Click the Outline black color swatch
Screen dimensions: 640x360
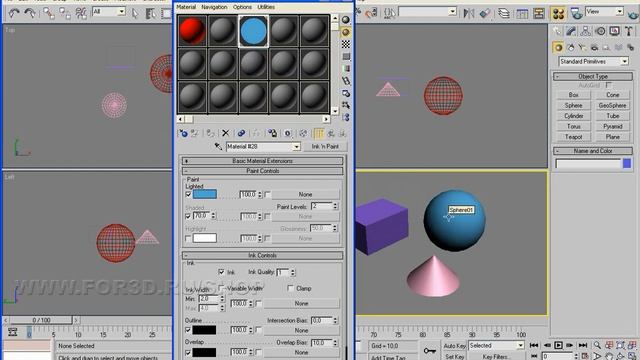tap(204, 330)
